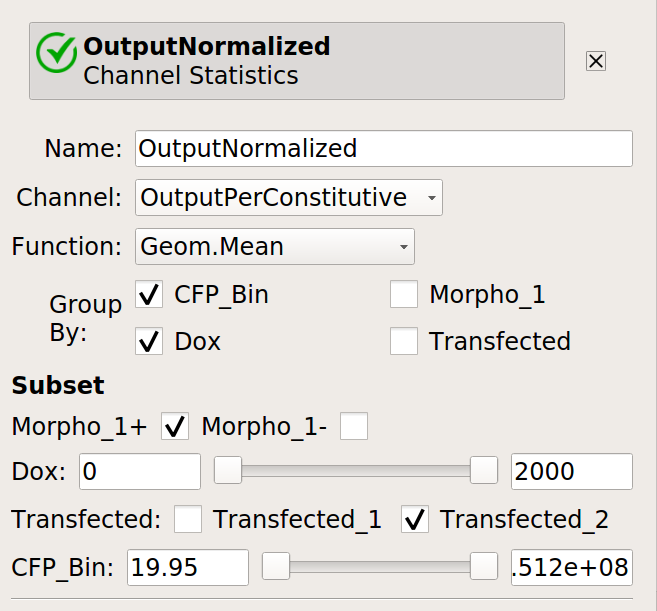The height and width of the screenshot is (611, 657).
Task: Uncheck the CFP_Bin group-by checkbox
Action: coord(149,294)
